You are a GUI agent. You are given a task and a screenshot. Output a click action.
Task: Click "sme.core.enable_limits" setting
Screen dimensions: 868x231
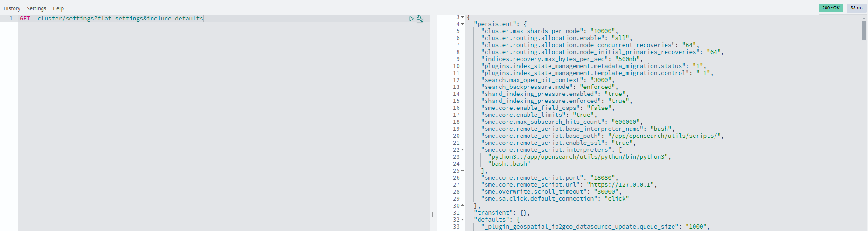tap(539, 115)
